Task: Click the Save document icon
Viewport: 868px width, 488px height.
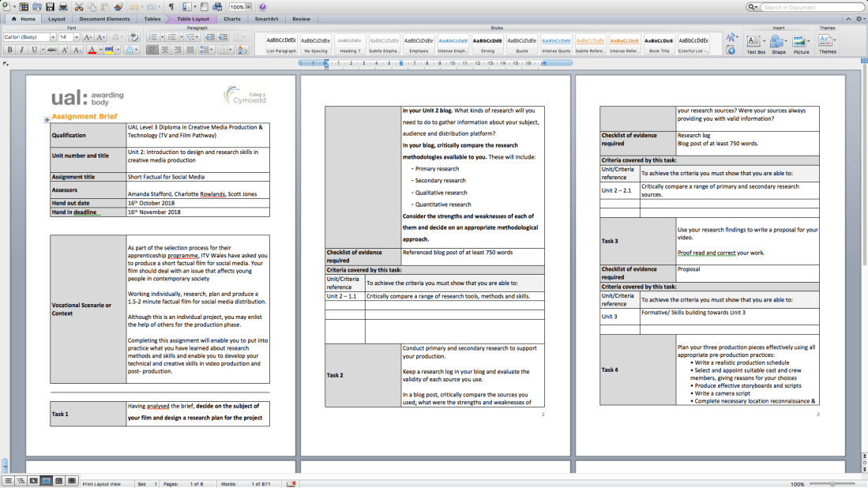Action: click(x=50, y=6)
